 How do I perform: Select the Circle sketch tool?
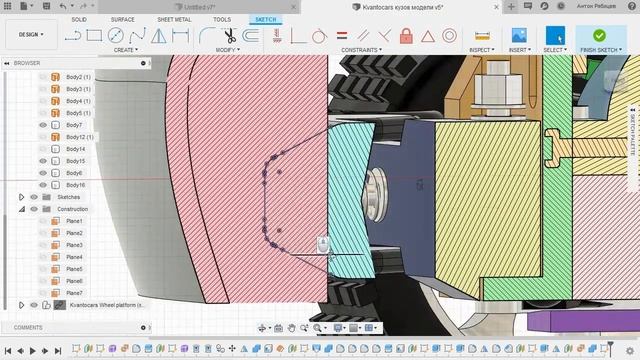116,36
